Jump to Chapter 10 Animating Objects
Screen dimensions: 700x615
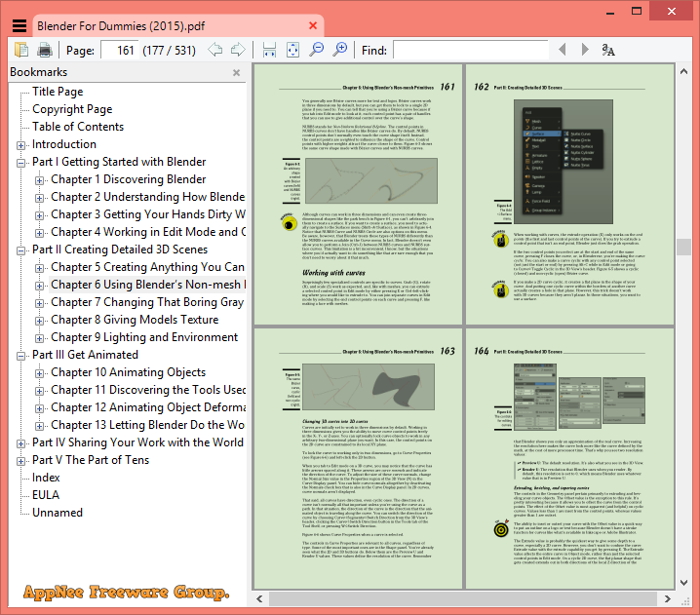(129, 372)
